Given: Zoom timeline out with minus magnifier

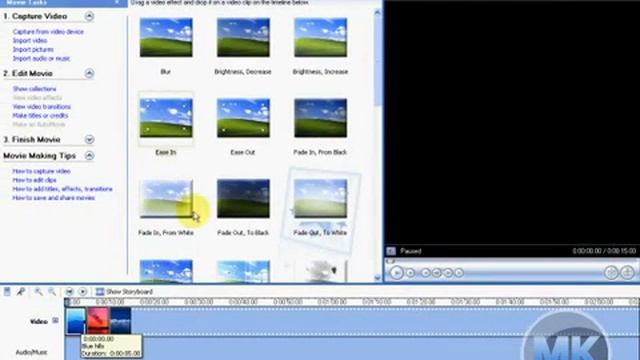Looking at the screenshot, I should pos(52,291).
